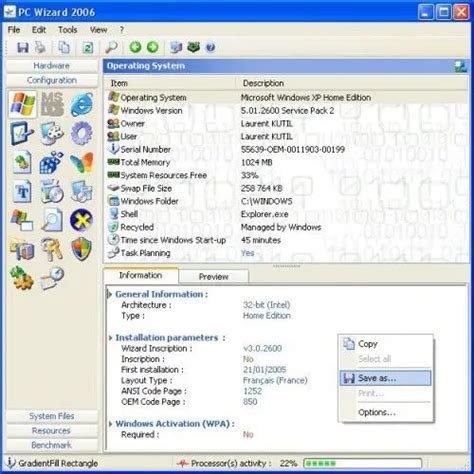
Task: Open the System Files category
Action: tap(52, 416)
